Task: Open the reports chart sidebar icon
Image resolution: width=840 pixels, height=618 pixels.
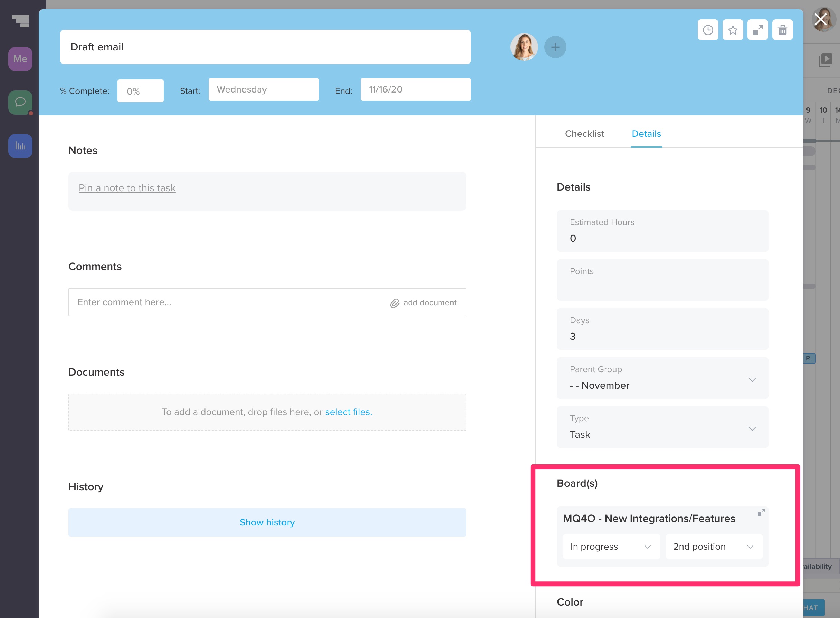Action: click(20, 146)
